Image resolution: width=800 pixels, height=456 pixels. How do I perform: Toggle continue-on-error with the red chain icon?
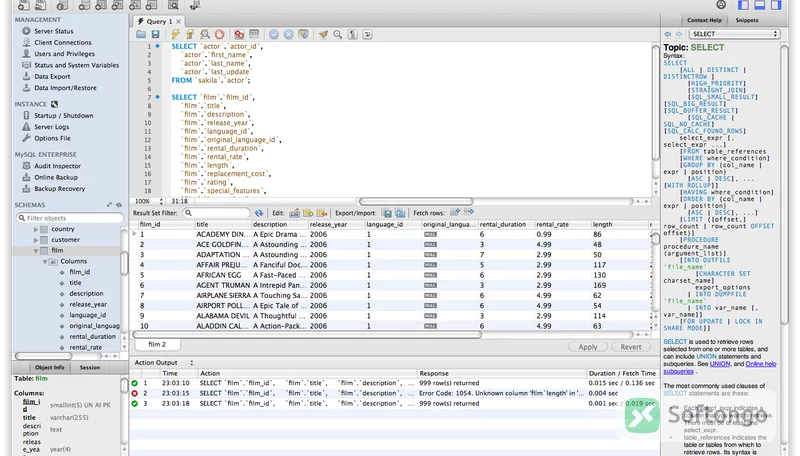click(x=239, y=34)
